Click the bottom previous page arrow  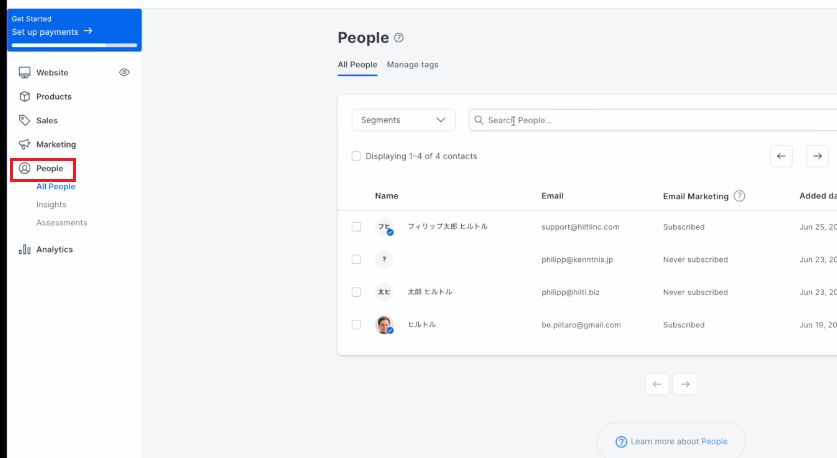pyautogui.click(x=657, y=384)
